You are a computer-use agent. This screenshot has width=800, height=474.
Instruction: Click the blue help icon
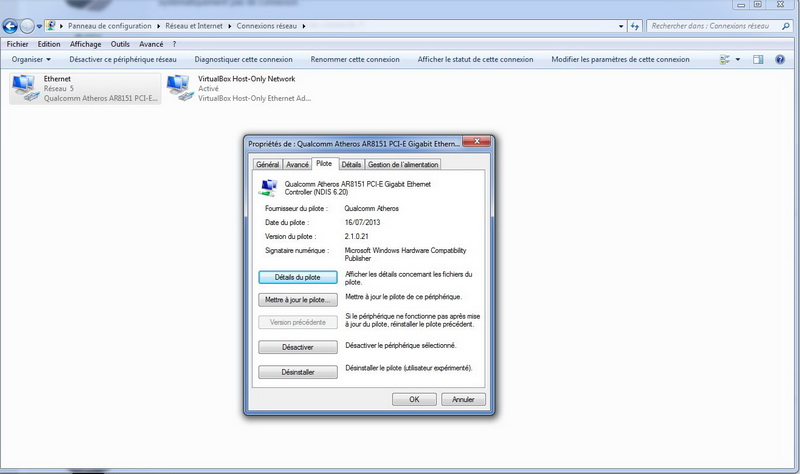pos(780,60)
